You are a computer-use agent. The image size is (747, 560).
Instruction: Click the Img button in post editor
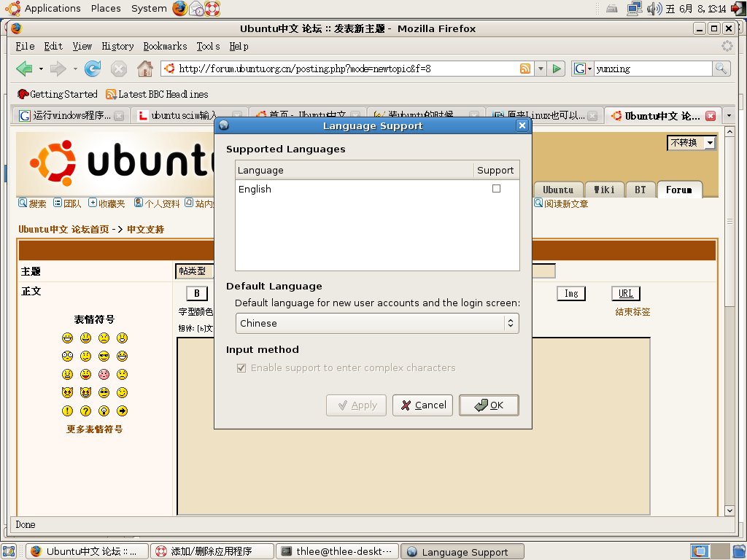pos(571,293)
